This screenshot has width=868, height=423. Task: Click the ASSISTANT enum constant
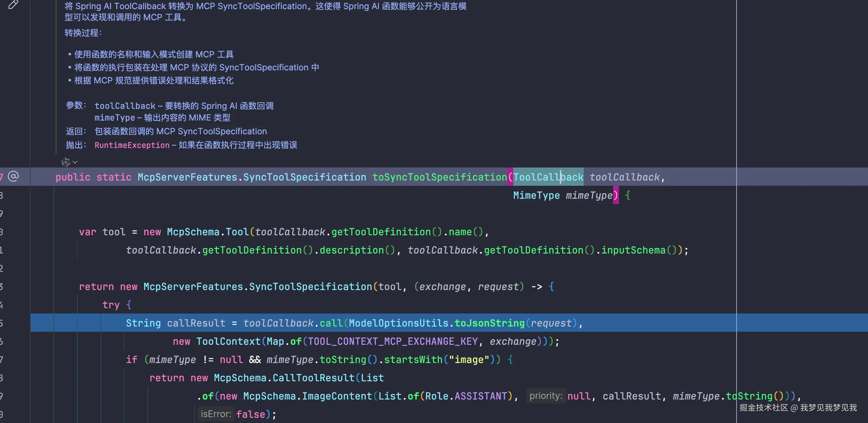click(x=481, y=396)
